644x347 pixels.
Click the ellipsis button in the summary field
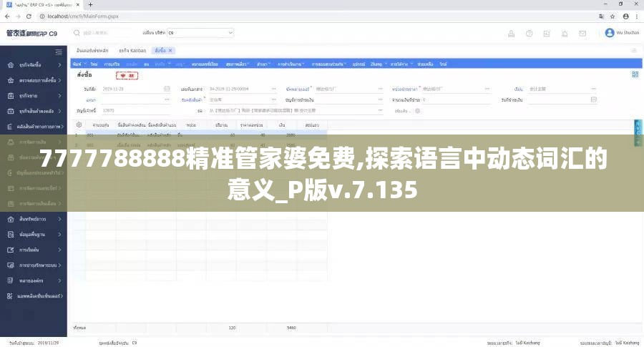381,110
